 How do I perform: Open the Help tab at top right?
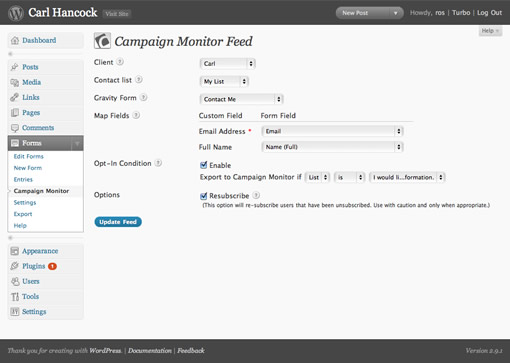pyautogui.click(x=490, y=31)
